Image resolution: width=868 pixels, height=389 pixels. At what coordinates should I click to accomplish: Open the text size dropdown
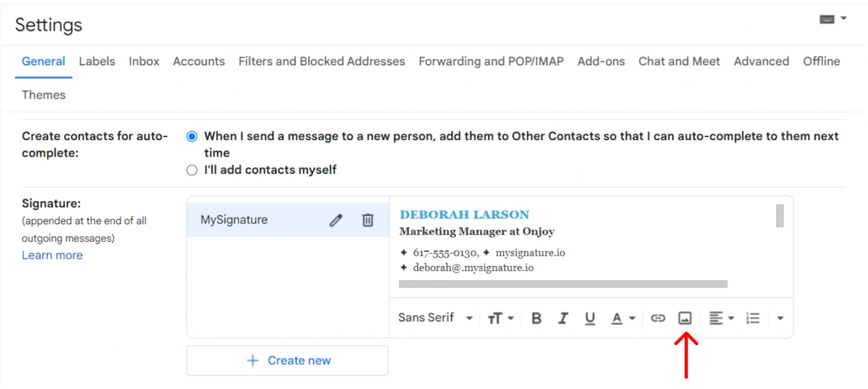[501, 318]
